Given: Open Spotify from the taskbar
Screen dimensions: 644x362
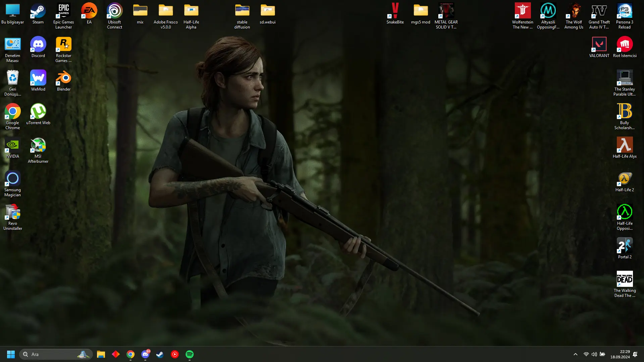Looking at the screenshot, I should tap(190, 354).
